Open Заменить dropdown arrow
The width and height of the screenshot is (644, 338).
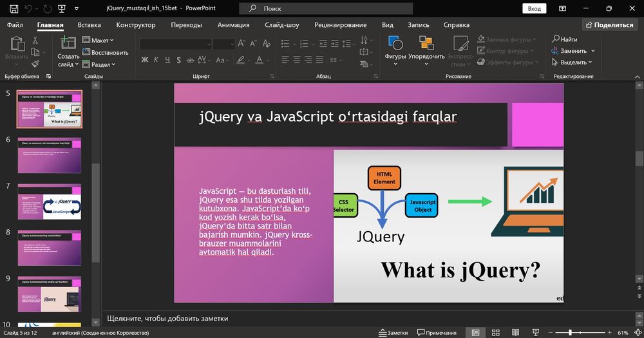[593, 51]
